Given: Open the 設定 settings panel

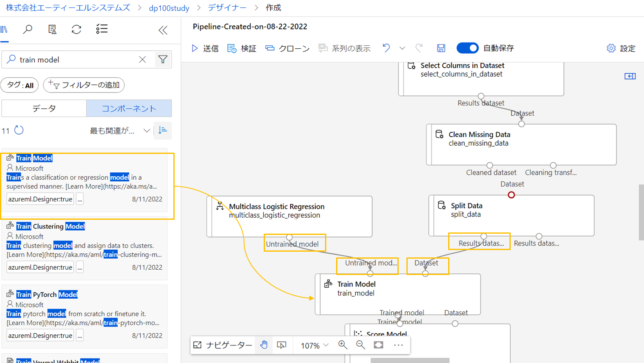Looking at the screenshot, I should 621,49.
